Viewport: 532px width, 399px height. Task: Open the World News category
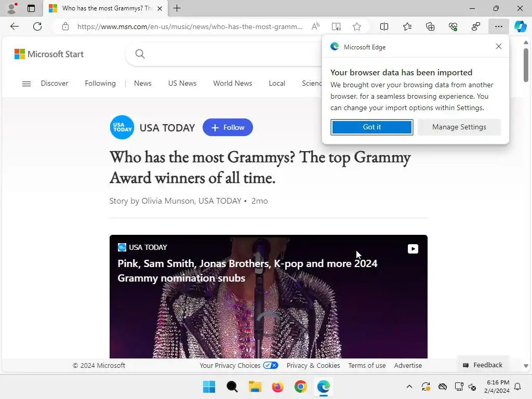click(x=232, y=84)
